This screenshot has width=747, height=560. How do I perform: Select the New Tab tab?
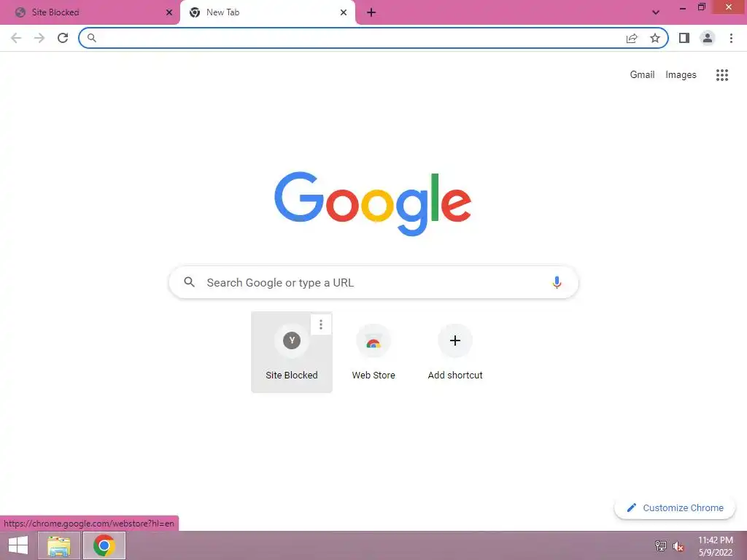[x=267, y=12]
